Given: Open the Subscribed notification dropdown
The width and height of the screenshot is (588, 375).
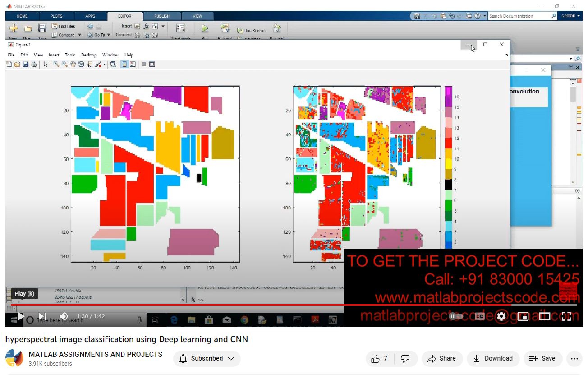Looking at the screenshot, I should (207, 359).
